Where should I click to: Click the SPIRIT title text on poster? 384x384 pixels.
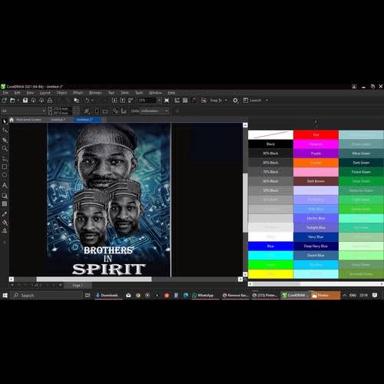pyautogui.click(x=109, y=270)
